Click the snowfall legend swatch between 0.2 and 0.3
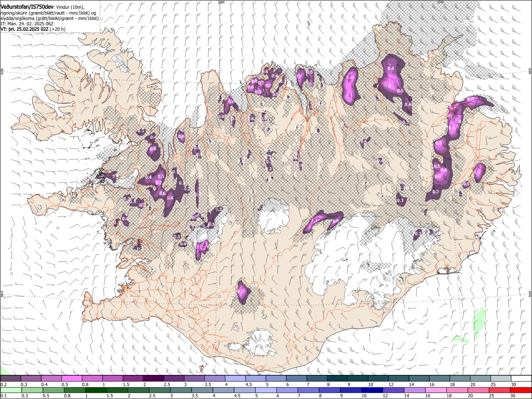 pyautogui.click(x=11, y=379)
